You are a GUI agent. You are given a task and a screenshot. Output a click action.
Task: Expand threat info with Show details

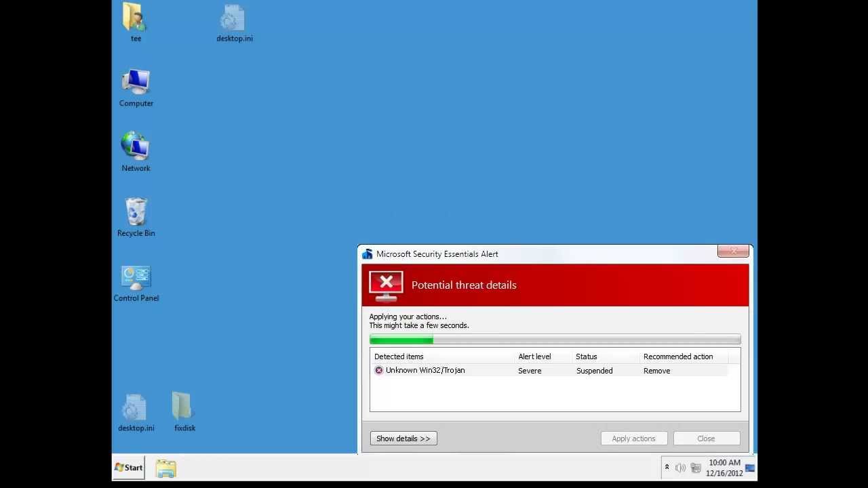click(403, 439)
